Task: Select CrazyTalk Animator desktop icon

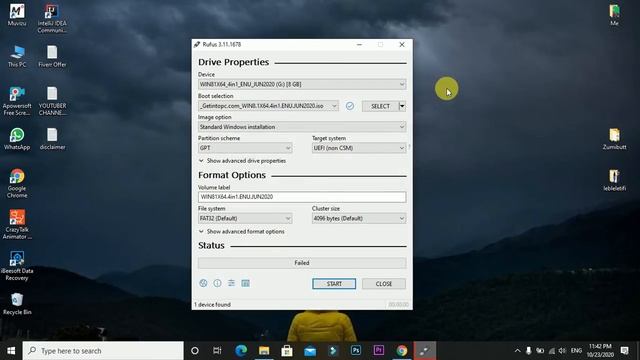Action: click(x=17, y=224)
